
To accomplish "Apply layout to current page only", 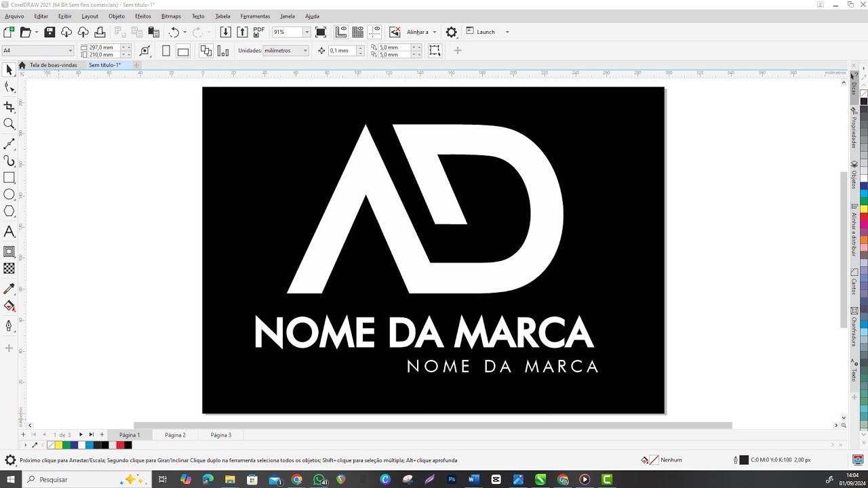I will pyautogui.click(x=223, y=51).
